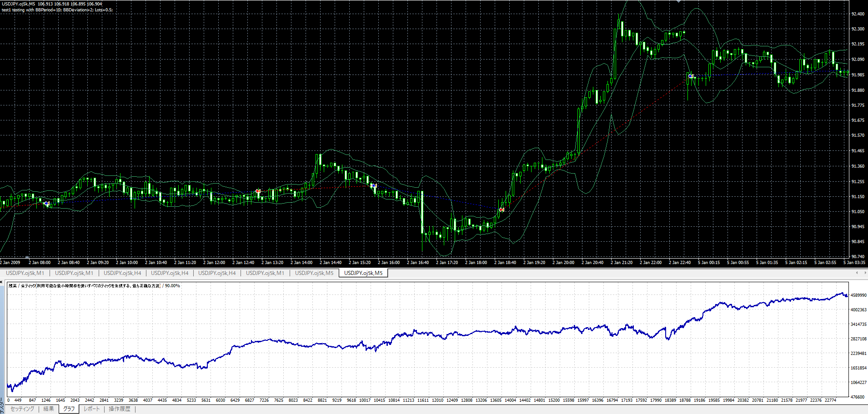Click the '2 Jan 12:00' time axis label

point(214,263)
